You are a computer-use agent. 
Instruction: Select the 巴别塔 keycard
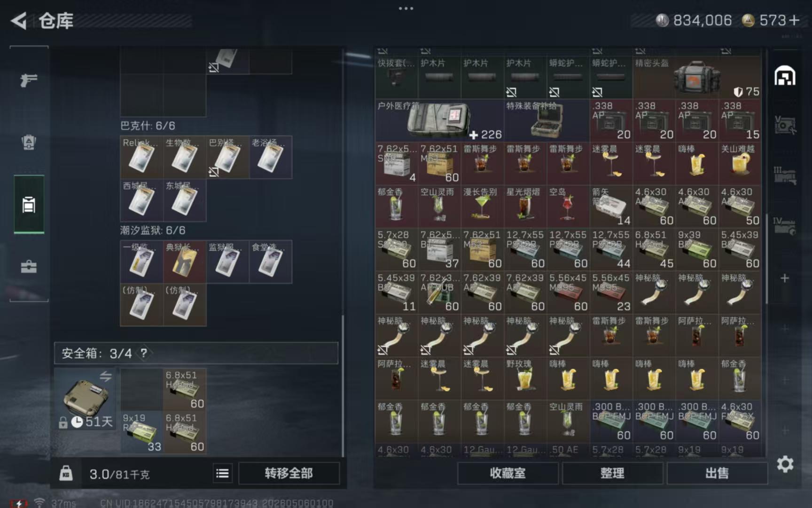[227, 157]
